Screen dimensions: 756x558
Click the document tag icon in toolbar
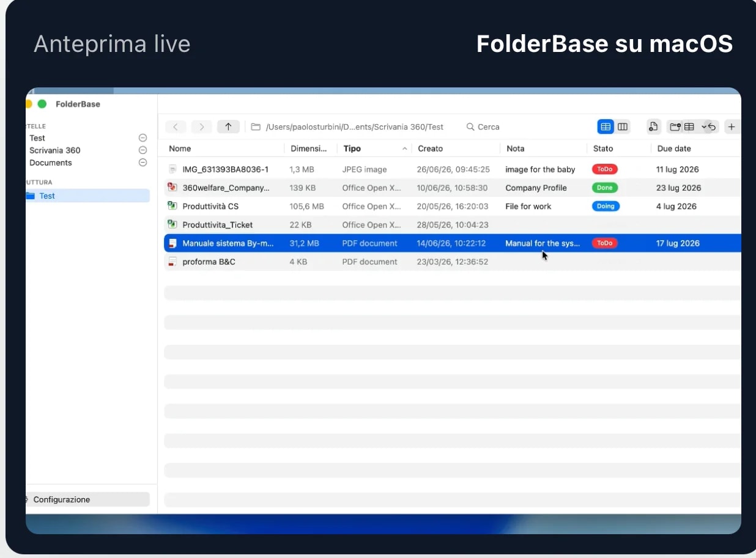click(x=653, y=127)
